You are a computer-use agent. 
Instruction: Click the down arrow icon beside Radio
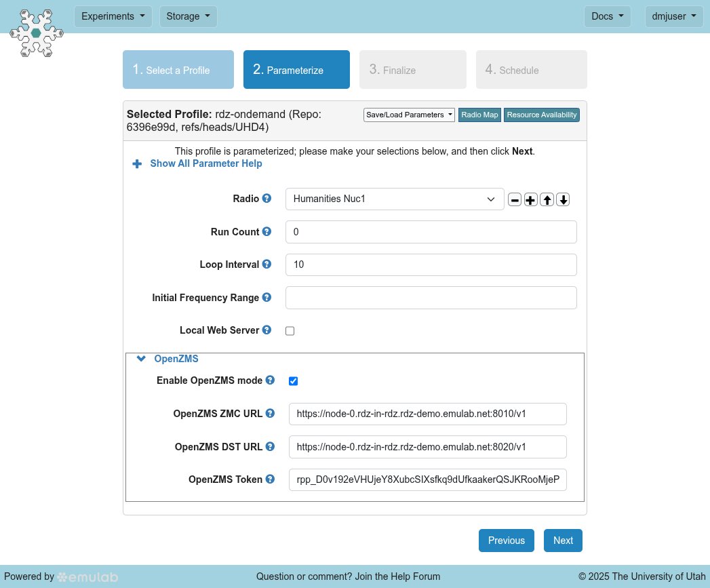563,199
